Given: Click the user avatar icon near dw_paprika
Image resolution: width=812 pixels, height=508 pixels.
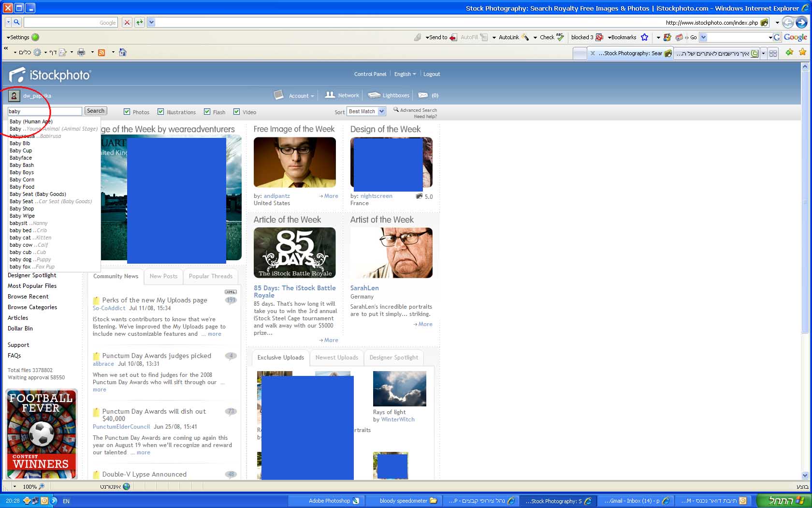Looking at the screenshot, I should tap(14, 96).
